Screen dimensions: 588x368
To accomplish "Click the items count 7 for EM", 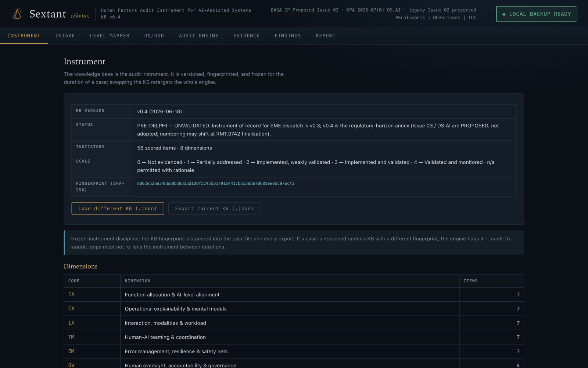I will point(518,351).
